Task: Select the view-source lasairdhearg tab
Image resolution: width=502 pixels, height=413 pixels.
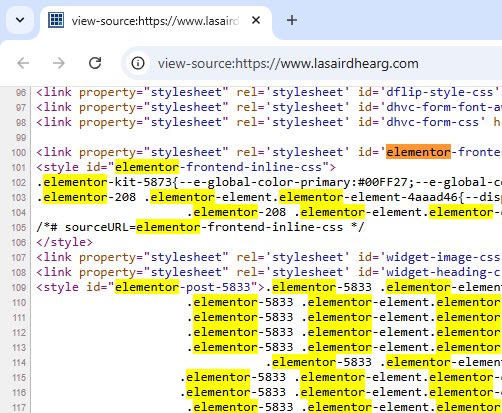Action: 156,21
